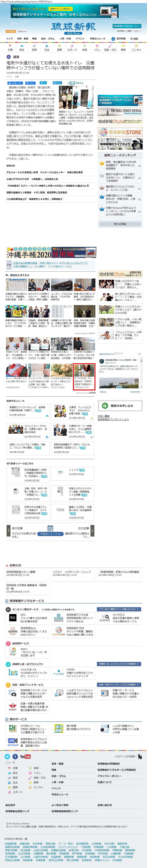Click the envelope 共有する mail icon
This screenshot has height=868, width=147.
71,83
